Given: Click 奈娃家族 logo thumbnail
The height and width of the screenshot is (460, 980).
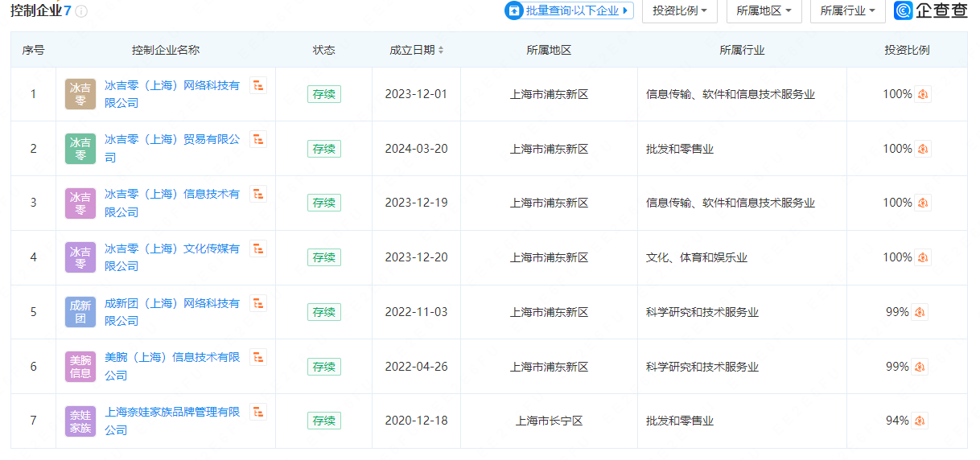Looking at the screenshot, I should point(80,421).
